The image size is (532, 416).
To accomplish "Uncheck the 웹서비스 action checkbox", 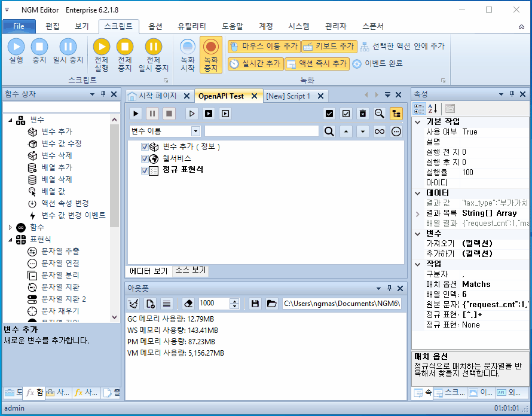I will [x=145, y=158].
